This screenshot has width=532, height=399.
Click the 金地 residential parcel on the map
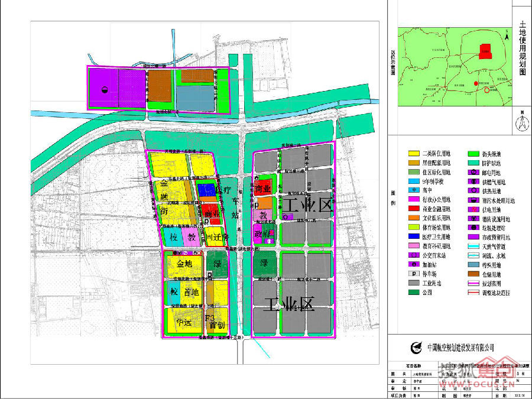(x=180, y=264)
